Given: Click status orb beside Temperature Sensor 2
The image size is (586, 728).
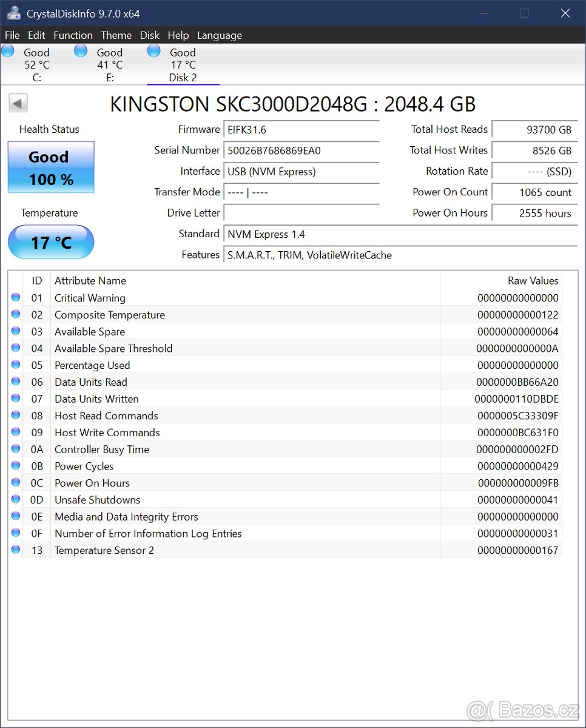Looking at the screenshot, I should coord(16,550).
